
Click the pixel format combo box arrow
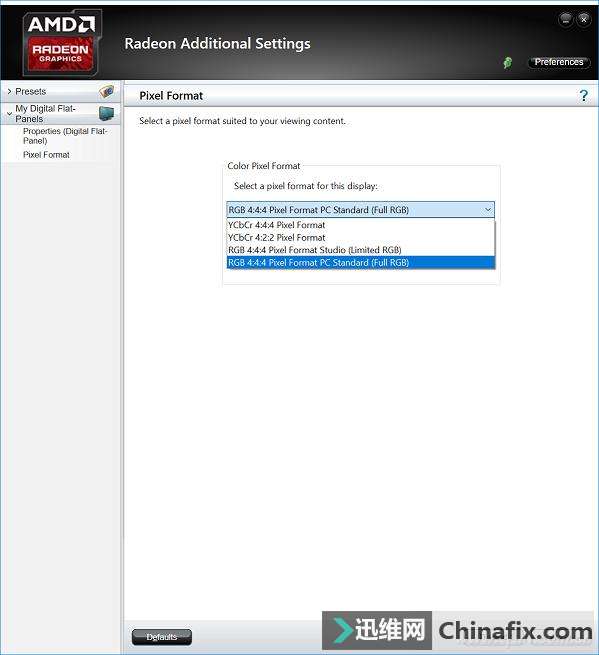[x=487, y=209]
